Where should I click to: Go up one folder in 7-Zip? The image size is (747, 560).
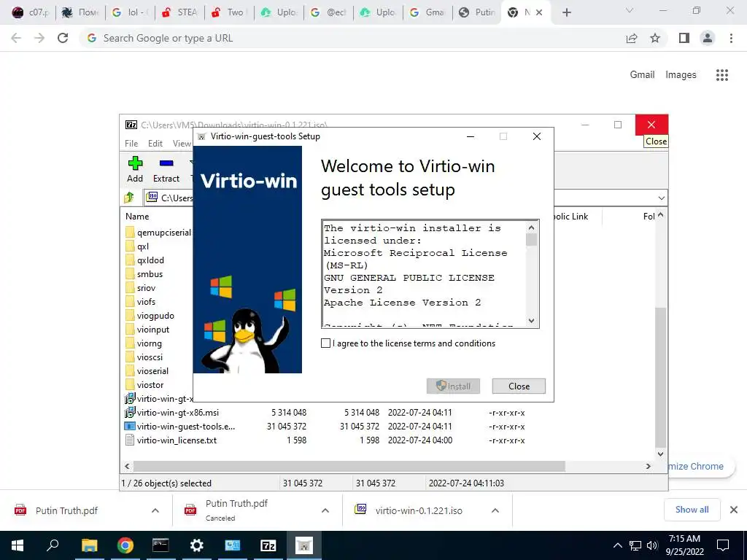coord(129,198)
